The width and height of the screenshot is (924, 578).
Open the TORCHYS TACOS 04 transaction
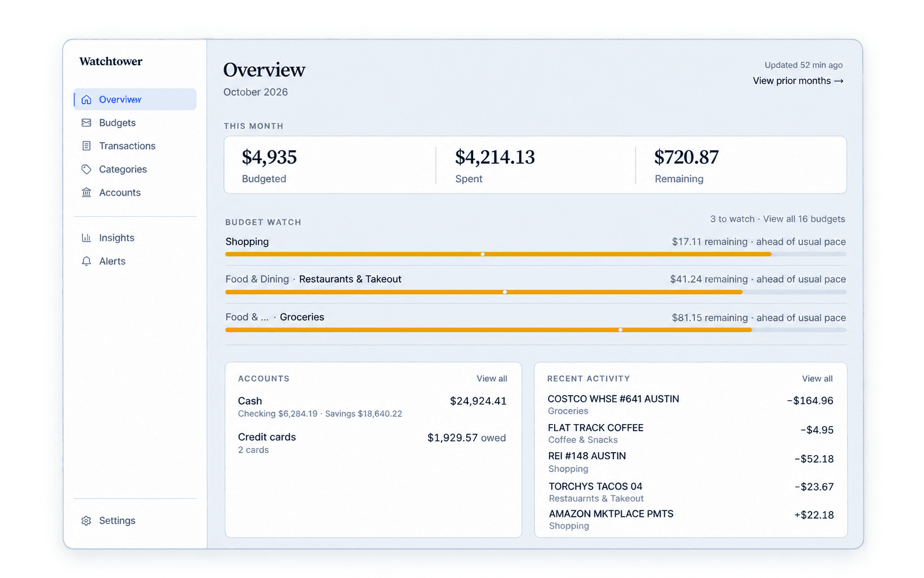pyautogui.click(x=690, y=492)
